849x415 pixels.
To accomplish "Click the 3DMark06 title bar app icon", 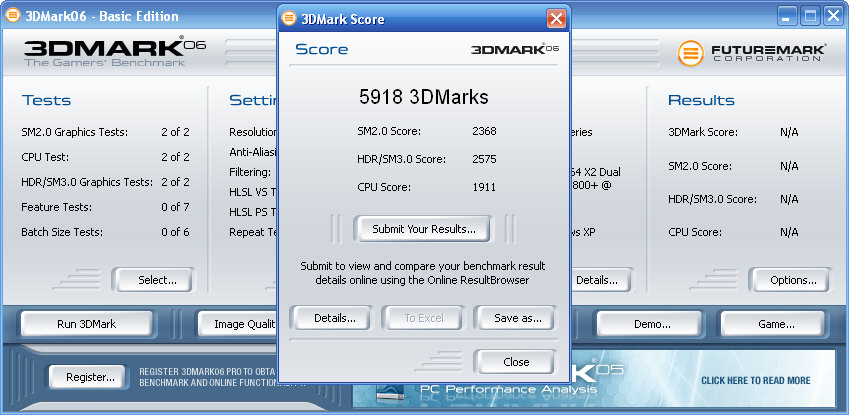I will [13, 16].
